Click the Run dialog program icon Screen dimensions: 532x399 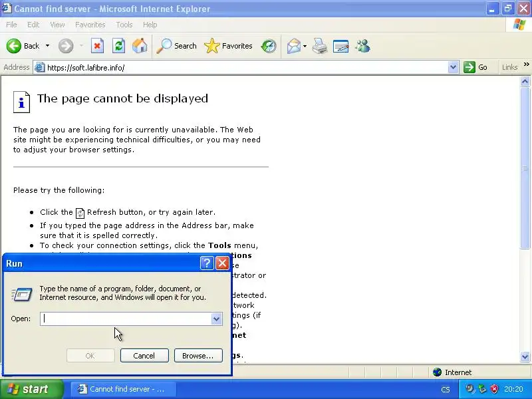tap(22, 294)
